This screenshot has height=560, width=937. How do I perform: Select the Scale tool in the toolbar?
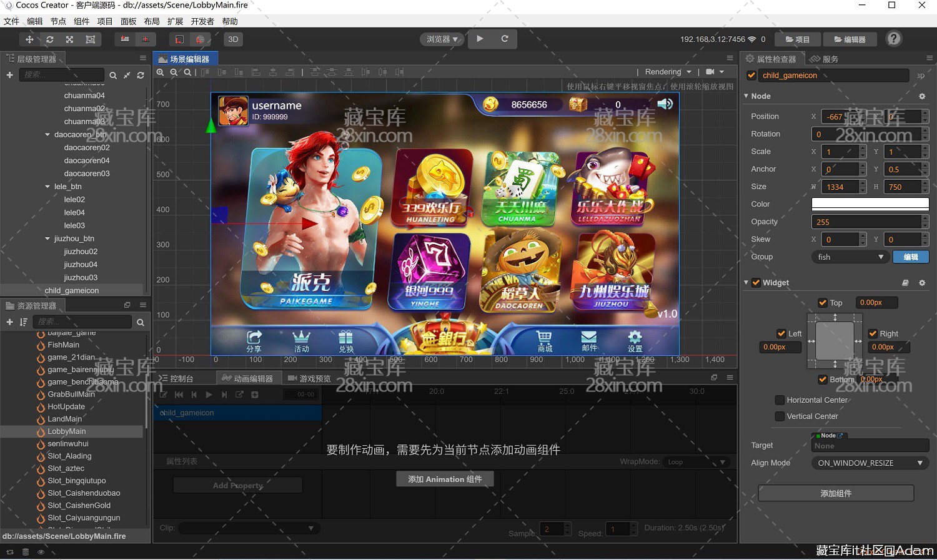69,39
